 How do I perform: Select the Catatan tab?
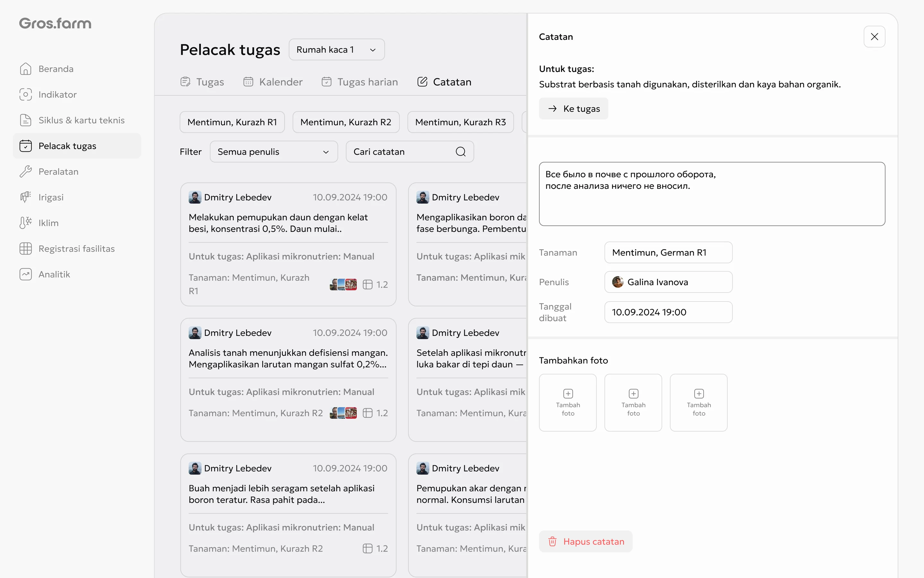(444, 82)
